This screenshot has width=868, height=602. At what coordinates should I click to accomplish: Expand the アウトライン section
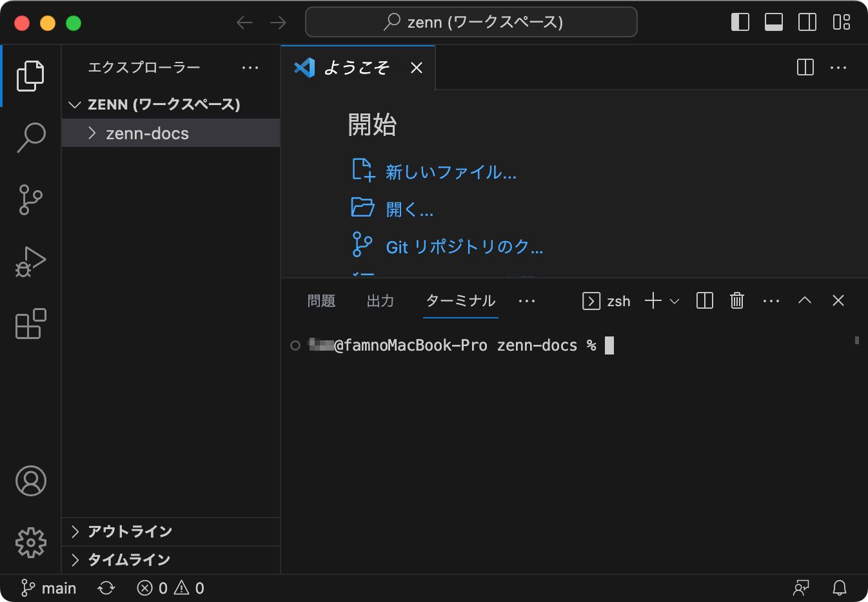(x=171, y=532)
